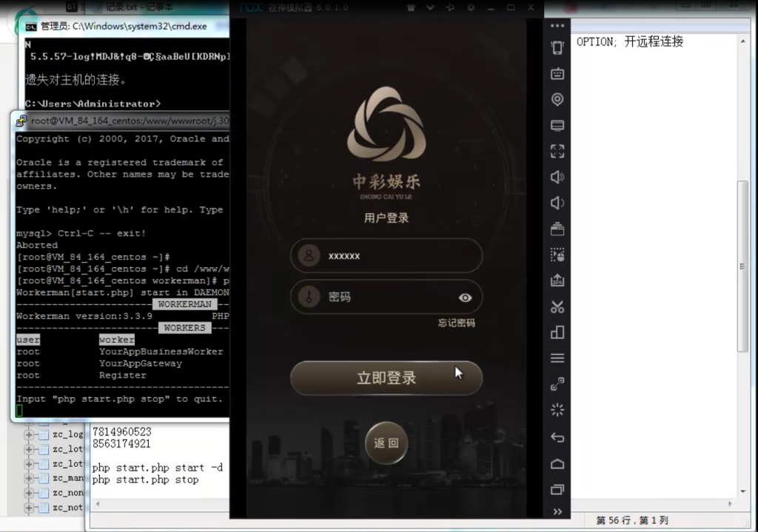Screen dimensions: 758x532
Task: Click the spinning loader icon in Nox sidebar
Action: click(x=557, y=410)
